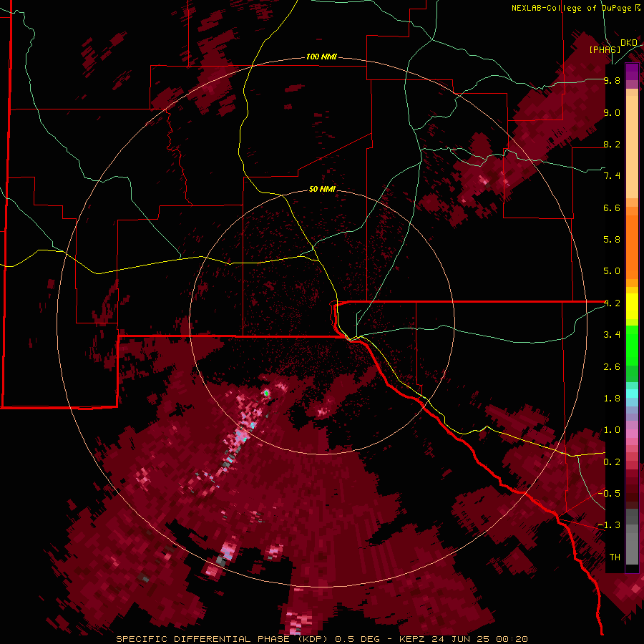Screen dimensions: 644x644
Task: Click the 9.8 value on the color scale
Action: pyautogui.click(x=612, y=80)
